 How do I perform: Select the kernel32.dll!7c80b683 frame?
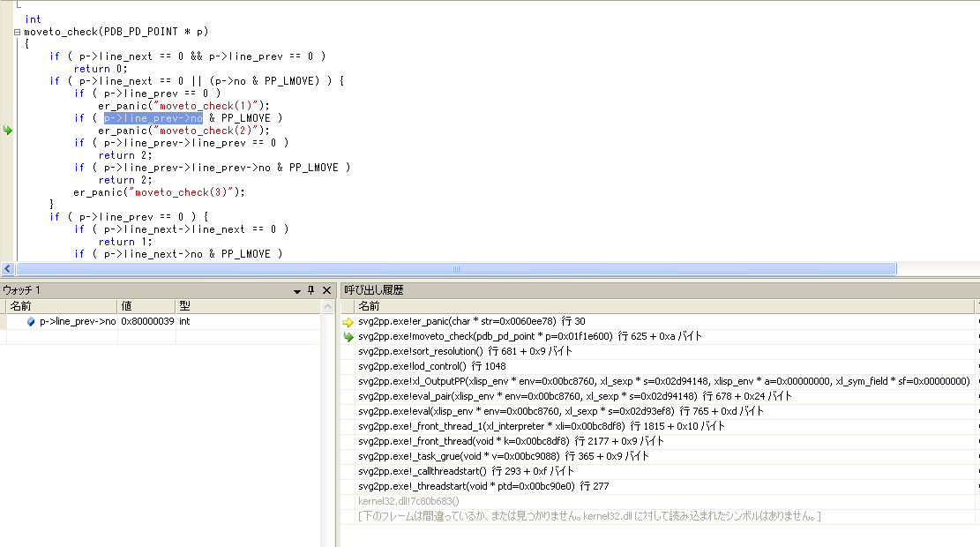coord(408,501)
